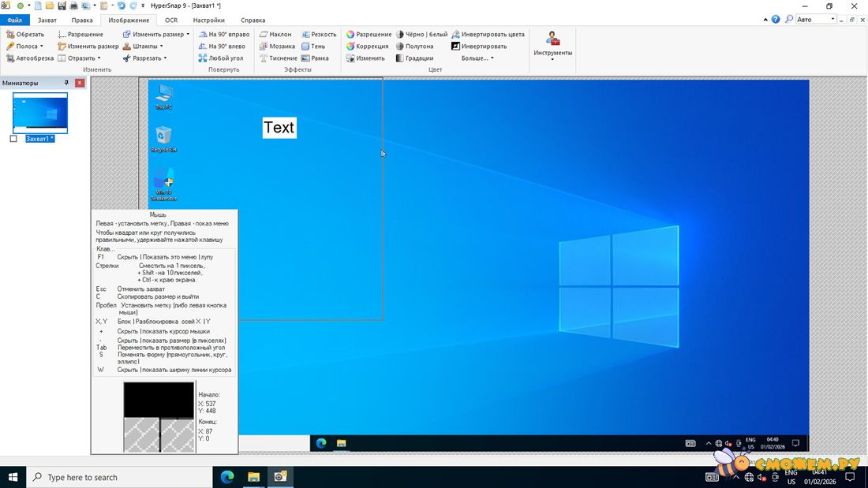The height and width of the screenshot is (488, 868).
Task: Collapse the ribbon using the caret arrow
Action: 765,20
